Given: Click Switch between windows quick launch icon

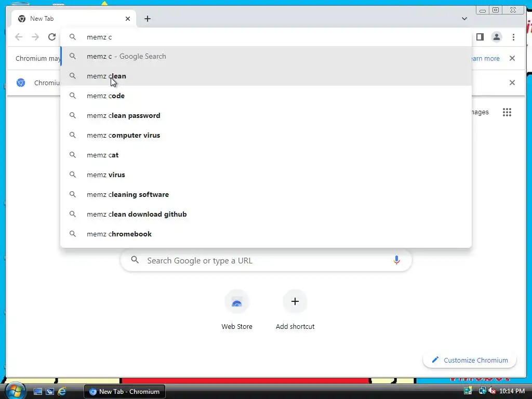Looking at the screenshot, I should coord(50,392).
